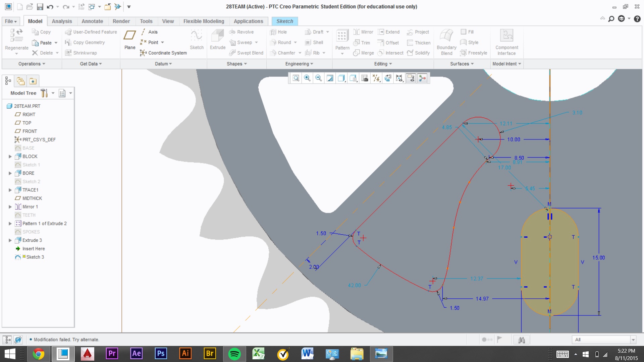Open the selection filter All dropdown

(633, 340)
